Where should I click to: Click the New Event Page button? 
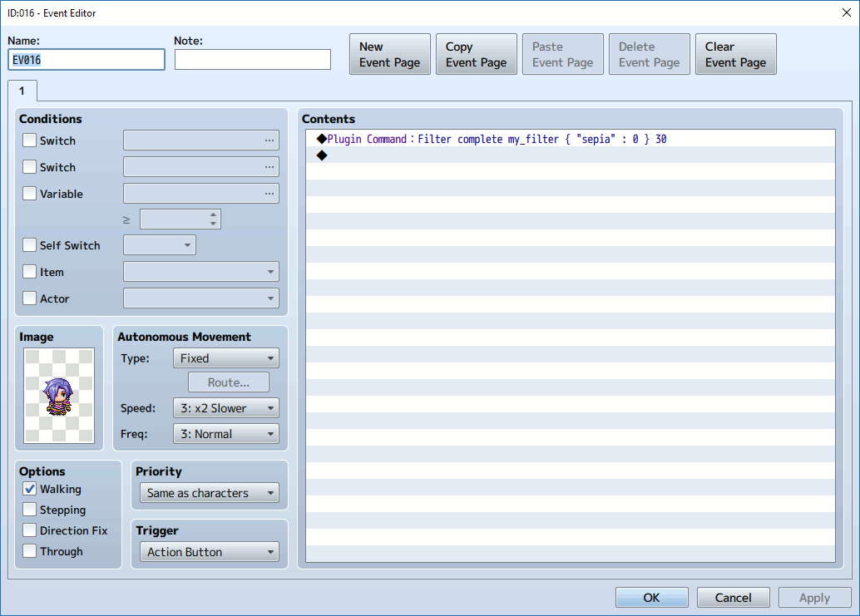coord(390,54)
